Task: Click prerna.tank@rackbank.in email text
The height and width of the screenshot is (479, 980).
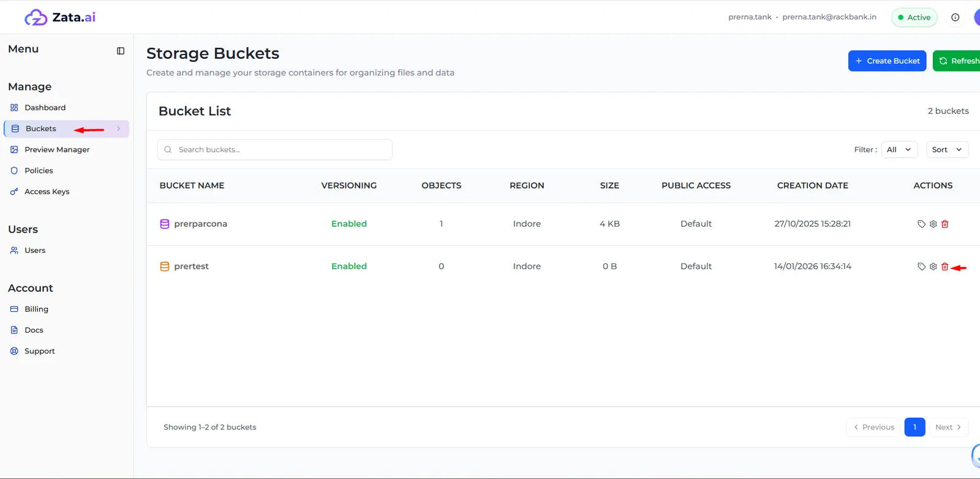Action: (x=829, y=17)
